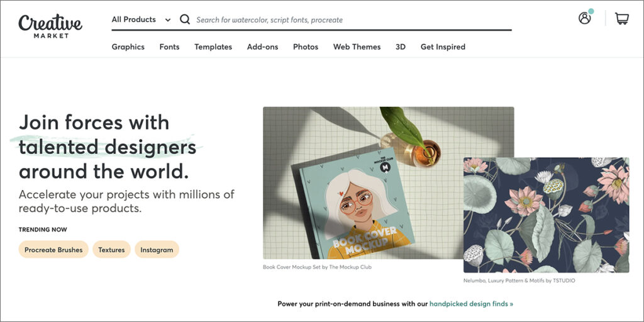
Task: Go to the Templates category
Action: coord(213,47)
